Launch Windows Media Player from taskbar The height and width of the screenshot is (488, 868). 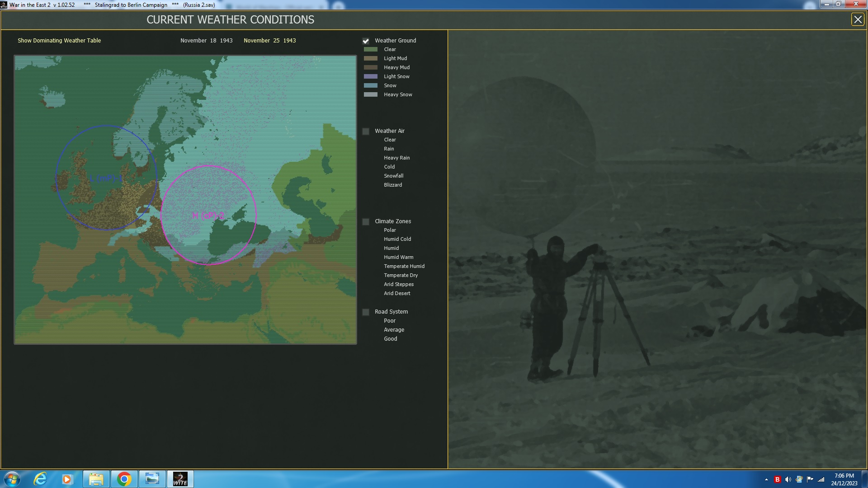[67, 479]
